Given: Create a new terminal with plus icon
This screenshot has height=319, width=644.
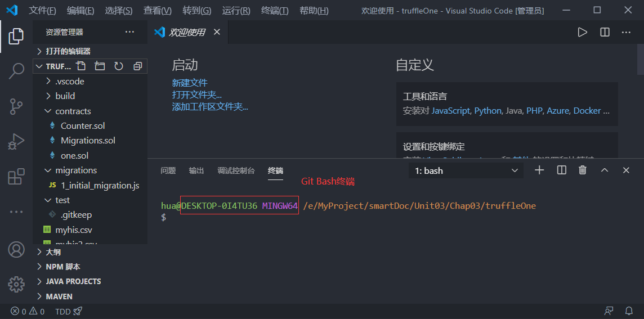Looking at the screenshot, I should pyautogui.click(x=539, y=170).
